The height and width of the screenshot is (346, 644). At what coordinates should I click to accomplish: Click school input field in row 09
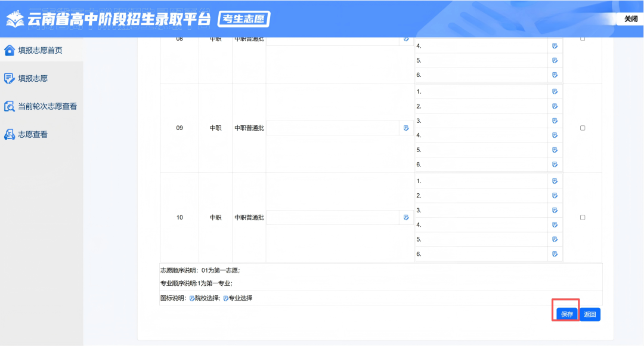click(x=333, y=128)
